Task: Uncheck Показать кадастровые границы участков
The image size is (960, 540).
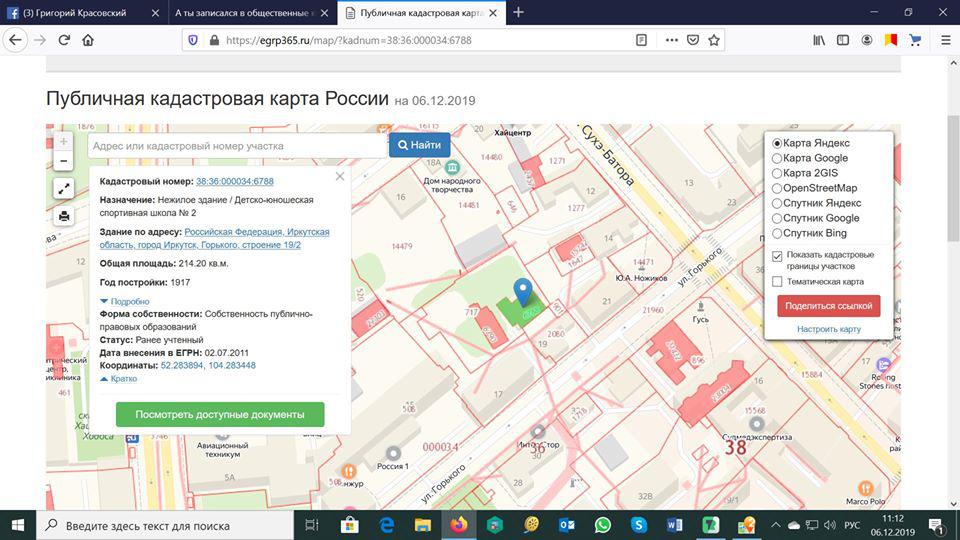Action: (x=777, y=256)
